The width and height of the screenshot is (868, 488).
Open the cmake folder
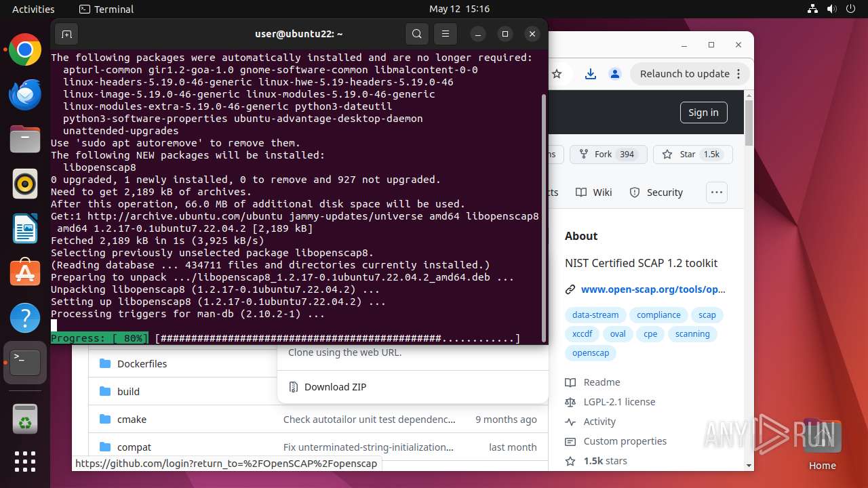[x=132, y=420]
